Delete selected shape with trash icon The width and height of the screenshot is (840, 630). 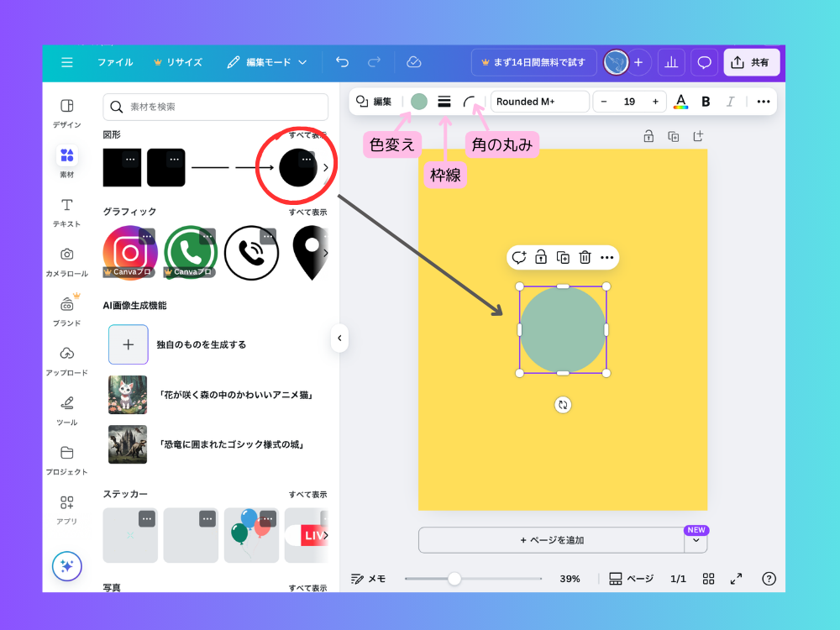coord(585,258)
